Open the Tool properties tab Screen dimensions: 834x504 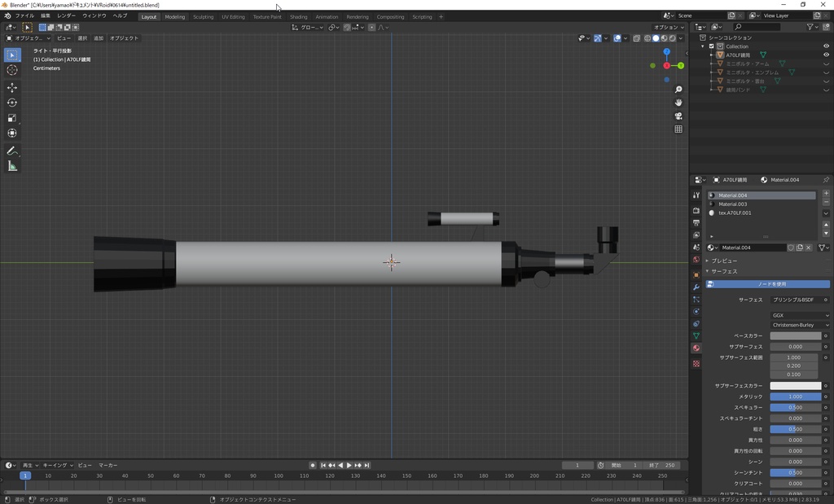point(696,195)
